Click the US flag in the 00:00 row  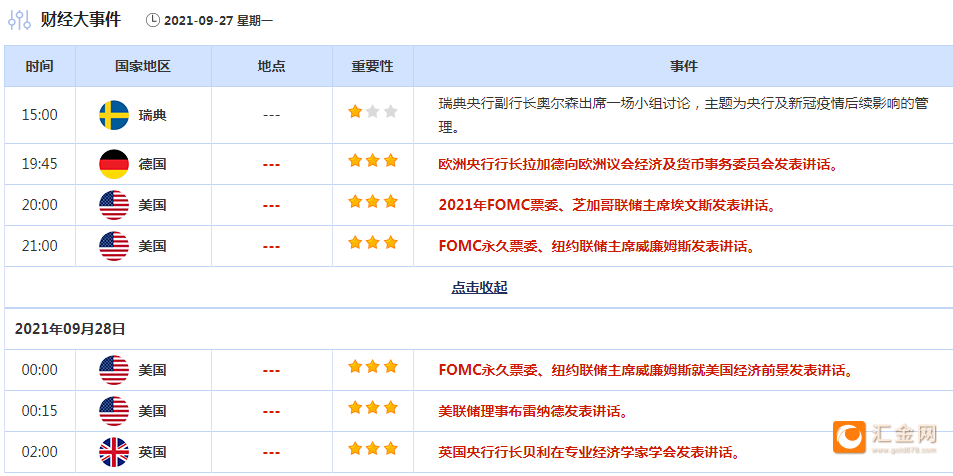pyautogui.click(x=114, y=370)
